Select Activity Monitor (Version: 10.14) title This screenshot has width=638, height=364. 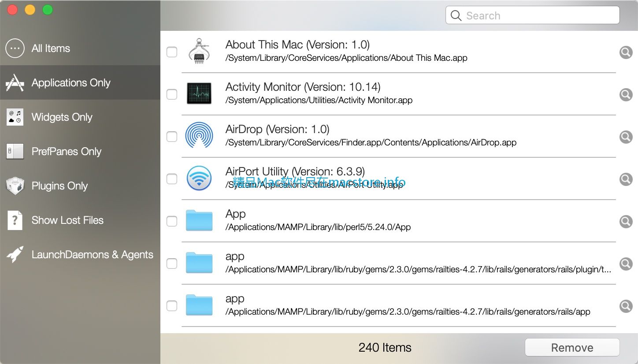click(303, 87)
